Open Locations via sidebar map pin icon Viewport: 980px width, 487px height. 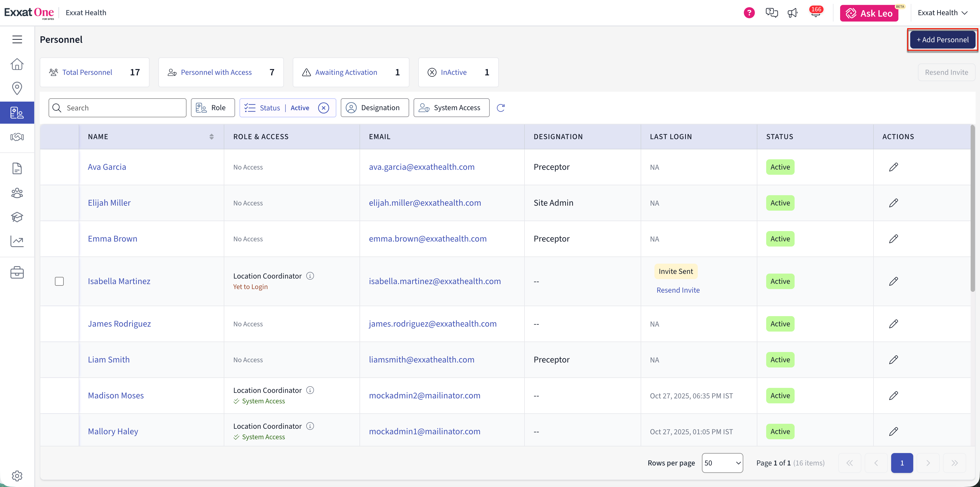point(17,88)
